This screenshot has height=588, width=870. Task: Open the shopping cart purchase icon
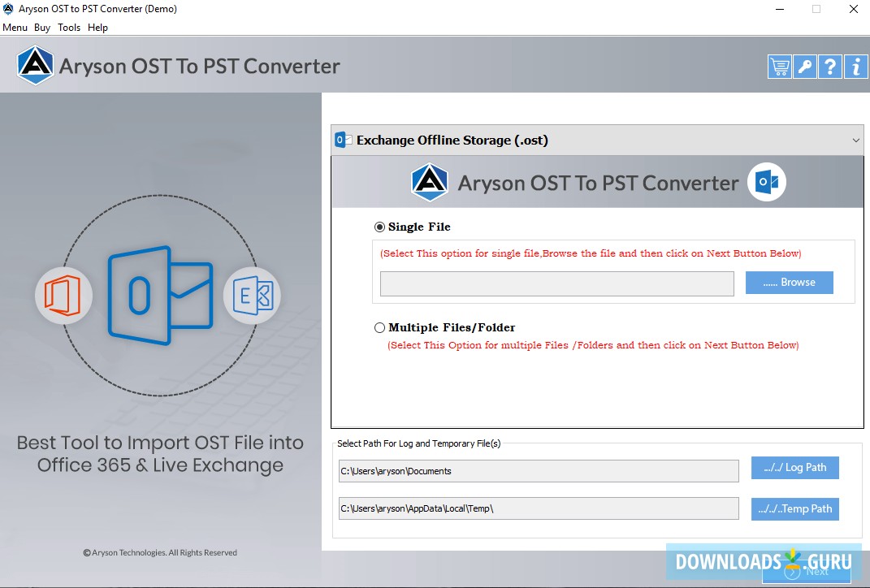[x=778, y=67]
